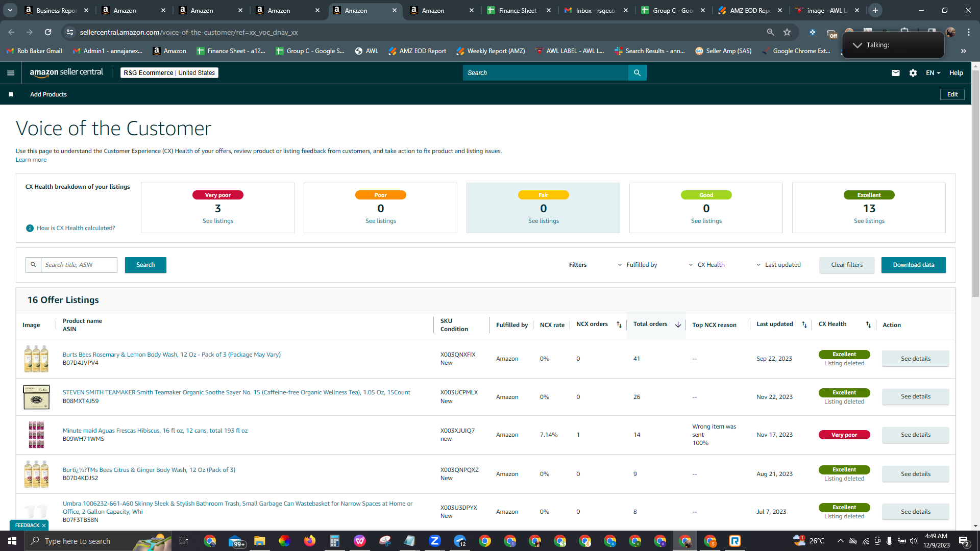Switch to the Group C - Google browser tab
Viewport: 980px width, 551px height.
[x=673, y=10]
